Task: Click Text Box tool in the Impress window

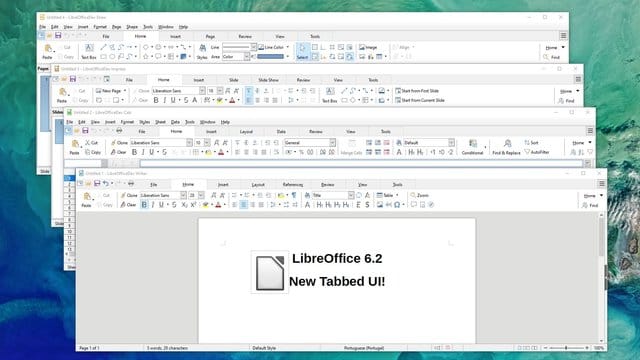Action: (330, 96)
